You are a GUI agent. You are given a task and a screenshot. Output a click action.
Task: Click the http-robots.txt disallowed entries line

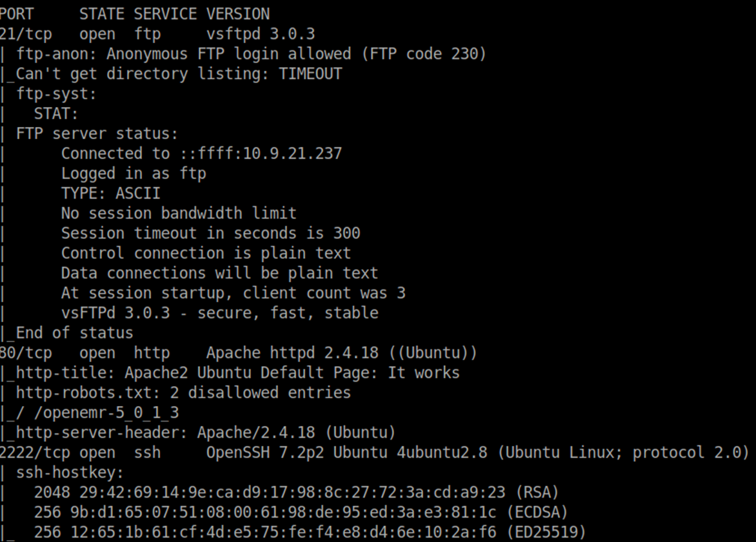(x=183, y=392)
